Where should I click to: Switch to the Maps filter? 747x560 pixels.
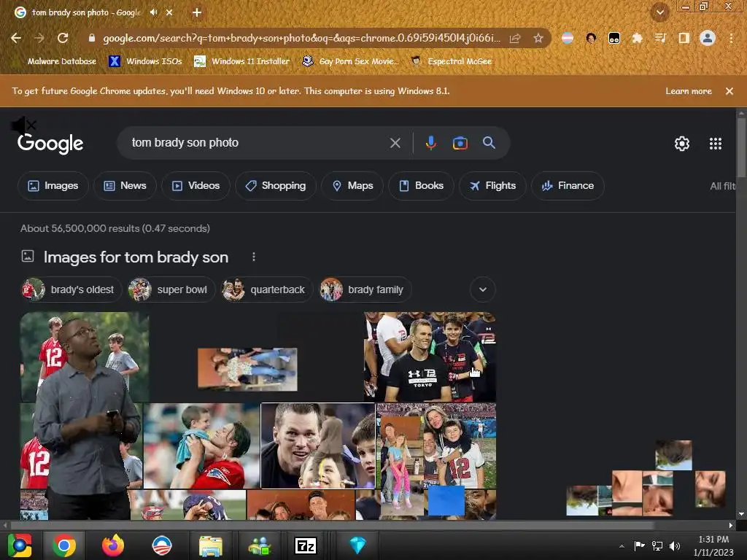pyautogui.click(x=352, y=186)
